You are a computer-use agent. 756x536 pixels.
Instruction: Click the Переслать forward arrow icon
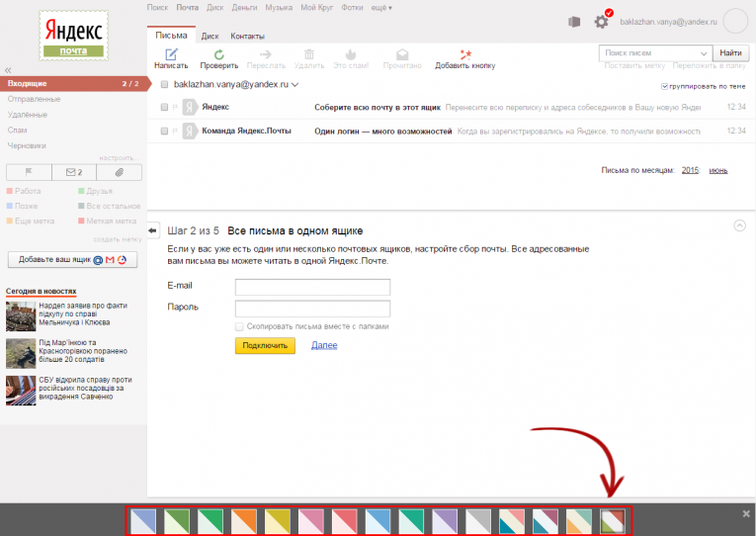(266, 54)
